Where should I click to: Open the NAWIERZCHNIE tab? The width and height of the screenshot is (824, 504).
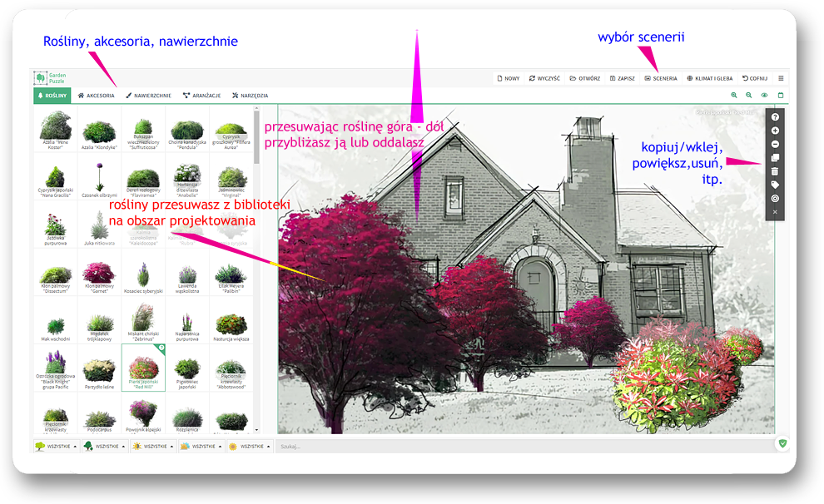pyautogui.click(x=148, y=96)
